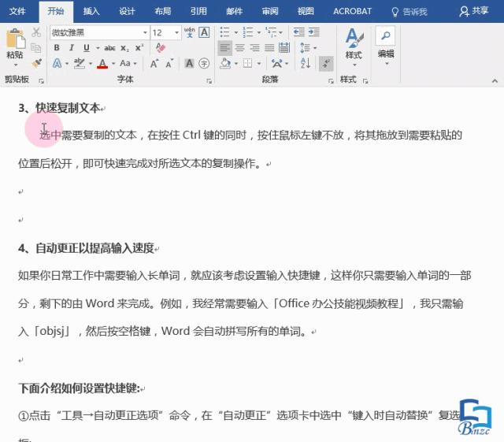Click the multilevel list icon
This screenshot has width=504, height=442.
(271, 32)
